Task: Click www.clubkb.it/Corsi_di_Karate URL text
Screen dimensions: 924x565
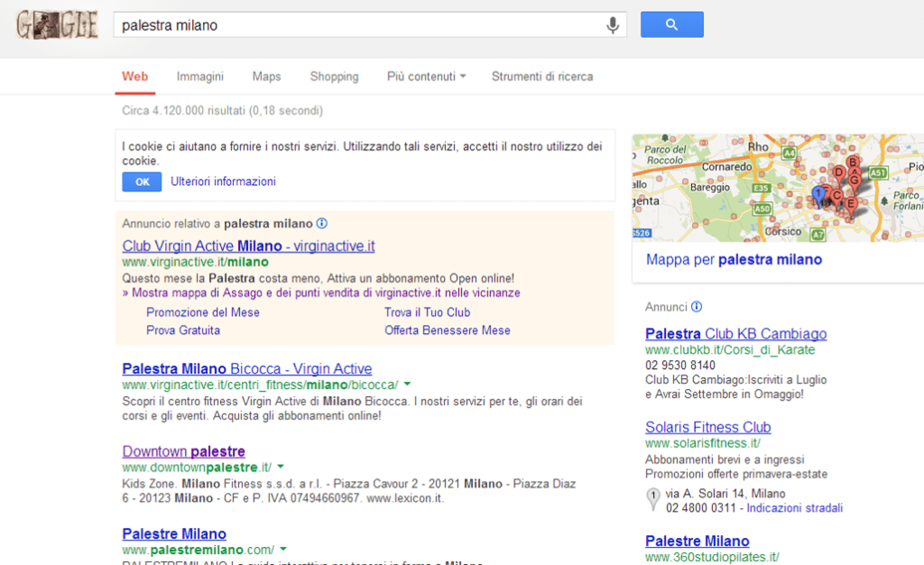Action: click(730, 350)
